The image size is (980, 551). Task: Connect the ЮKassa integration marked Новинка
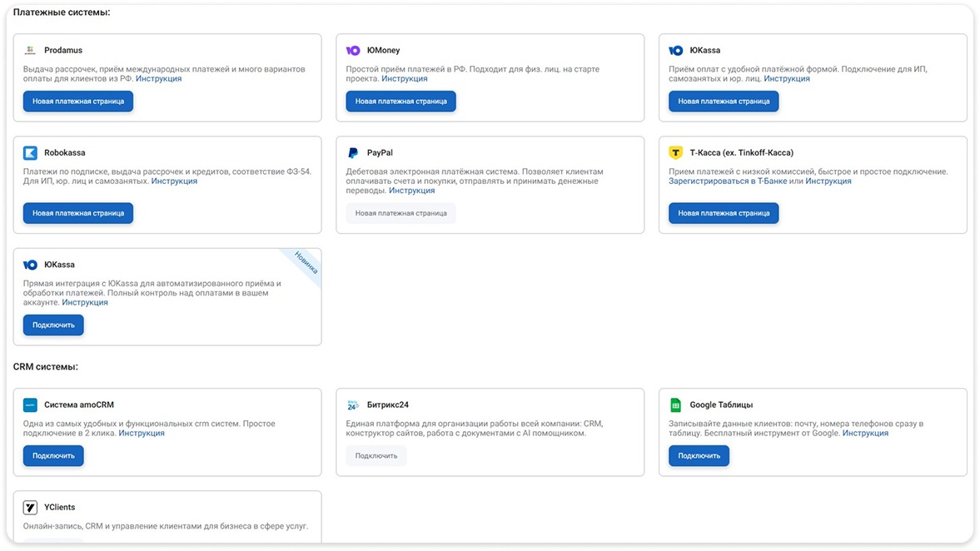[53, 325]
